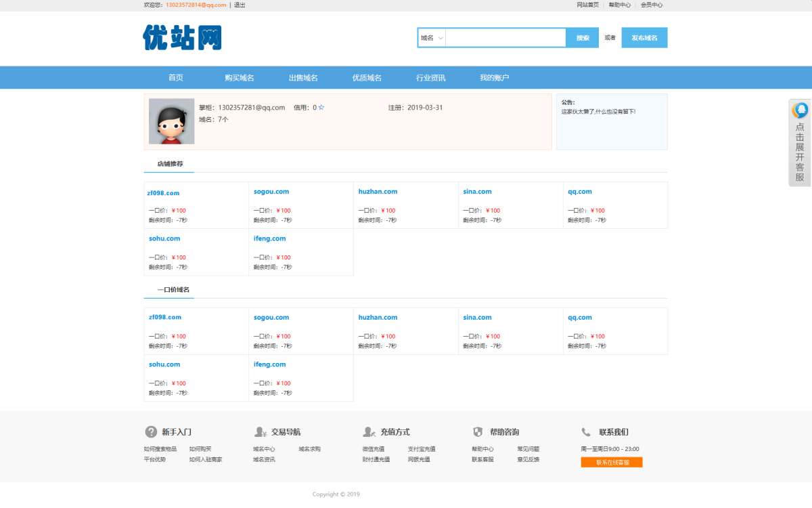Viewport: 812px width, 508px height.
Task: Click the user avatar thumbnail
Action: click(172, 121)
